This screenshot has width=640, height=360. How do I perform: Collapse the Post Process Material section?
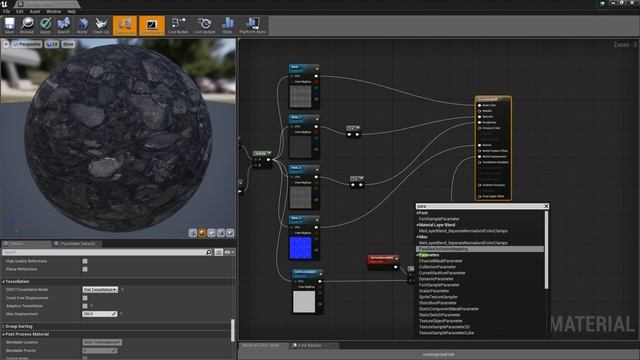tap(4, 334)
